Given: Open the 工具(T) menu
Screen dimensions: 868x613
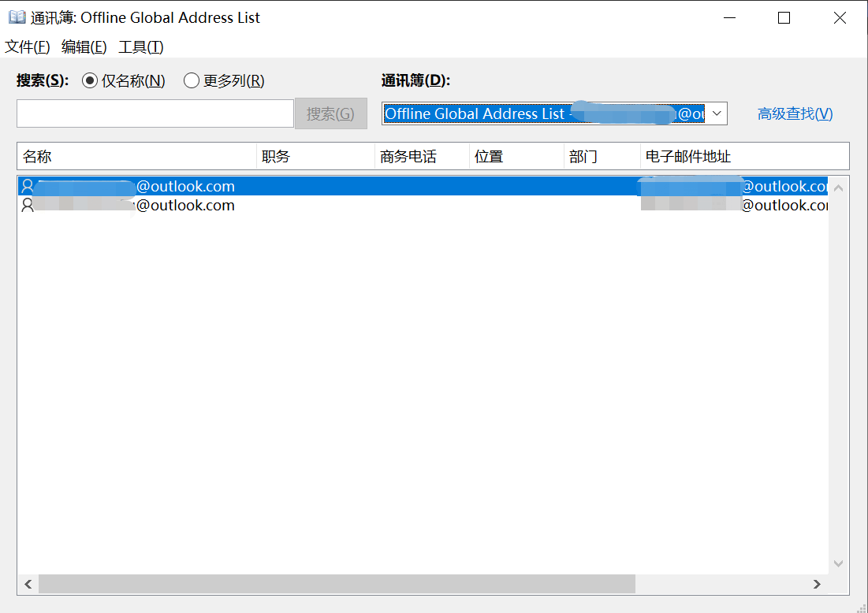Looking at the screenshot, I should pyautogui.click(x=140, y=47).
